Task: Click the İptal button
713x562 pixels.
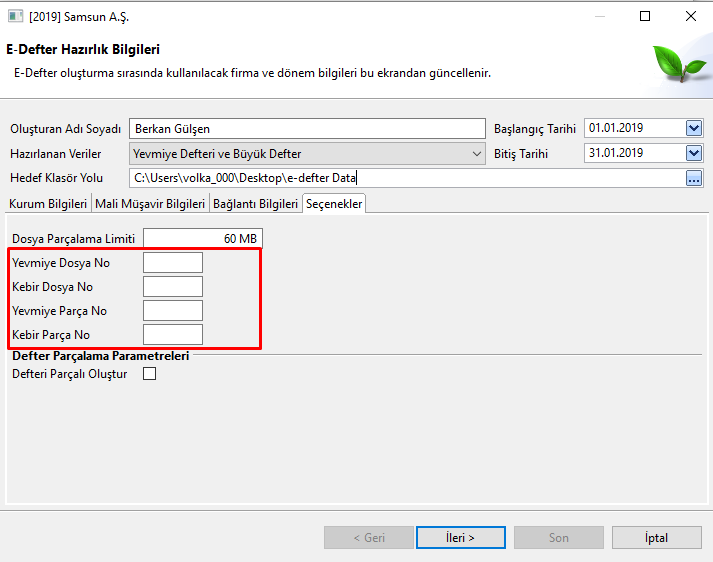Action: [656, 537]
